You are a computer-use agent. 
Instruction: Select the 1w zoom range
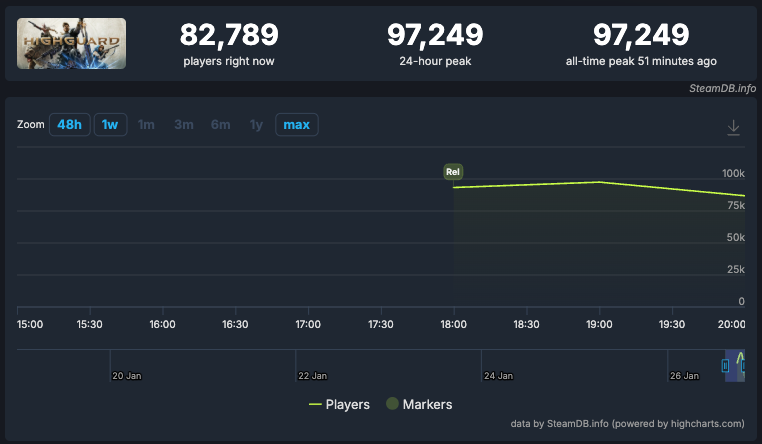pos(110,125)
